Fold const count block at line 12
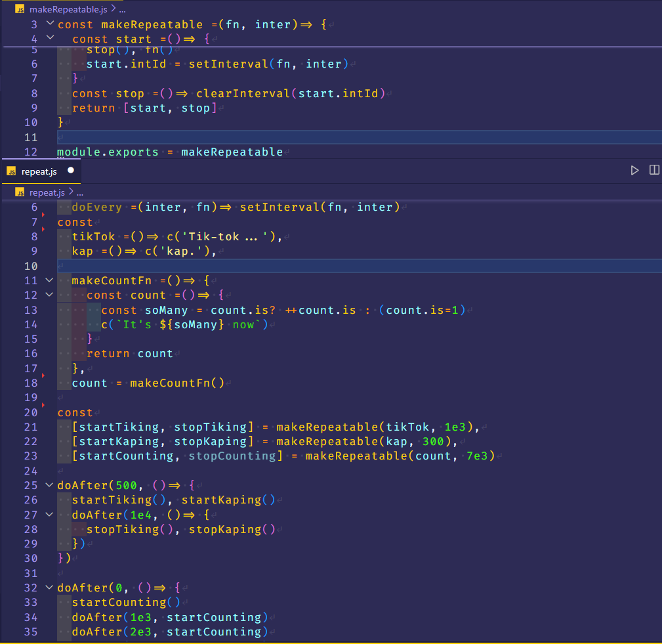Viewport: 662px width, 644px height. pos(49,294)
